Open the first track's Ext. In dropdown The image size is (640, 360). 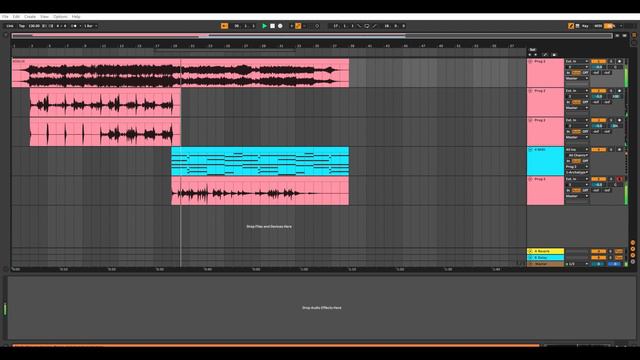point(577,62)
